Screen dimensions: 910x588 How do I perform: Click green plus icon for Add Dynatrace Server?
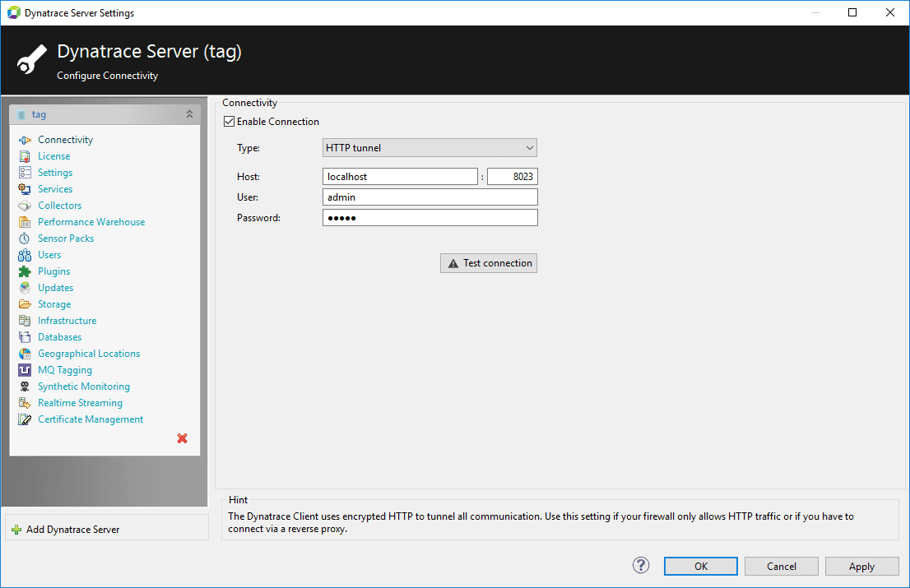[16, 530]
